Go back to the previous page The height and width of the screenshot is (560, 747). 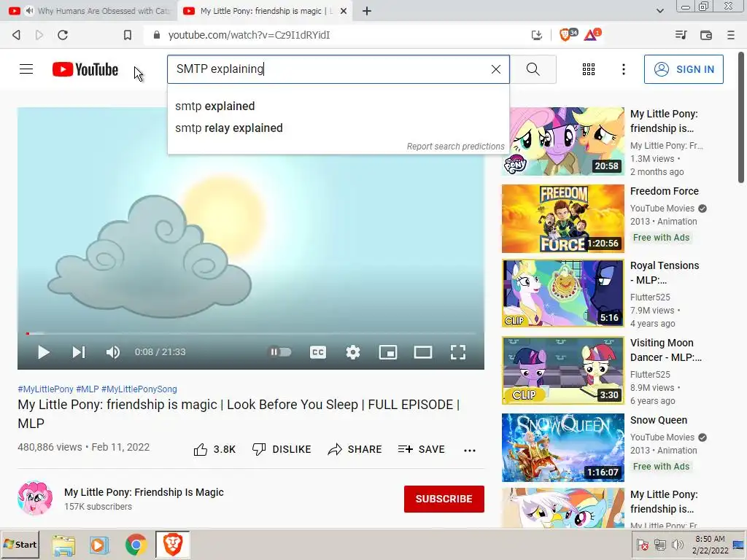click(16, 35)
